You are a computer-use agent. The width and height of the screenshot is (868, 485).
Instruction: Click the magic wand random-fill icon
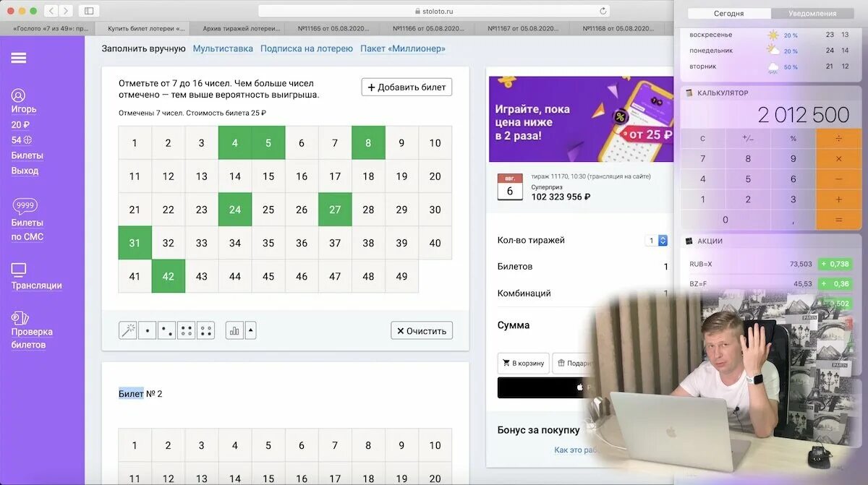[127, 330]
